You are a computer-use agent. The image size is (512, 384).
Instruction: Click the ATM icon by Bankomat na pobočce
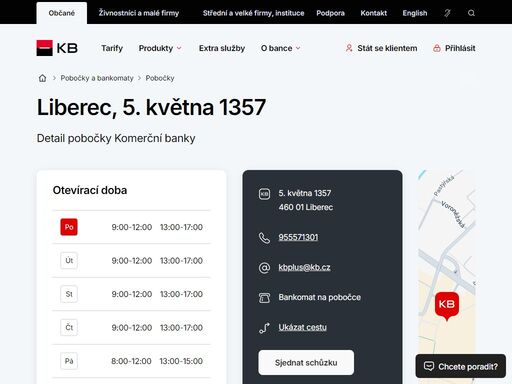264,298
